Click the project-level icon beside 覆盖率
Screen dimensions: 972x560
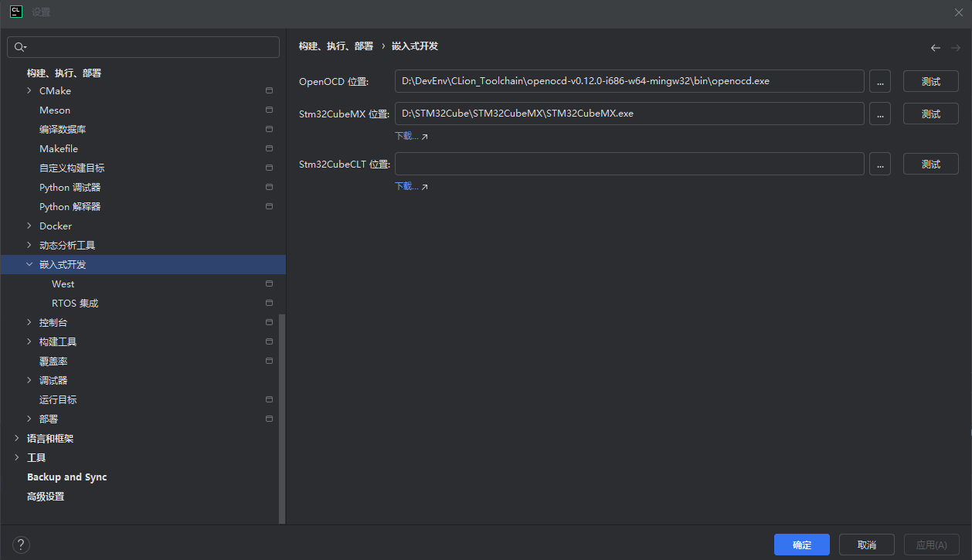(269, 361)
